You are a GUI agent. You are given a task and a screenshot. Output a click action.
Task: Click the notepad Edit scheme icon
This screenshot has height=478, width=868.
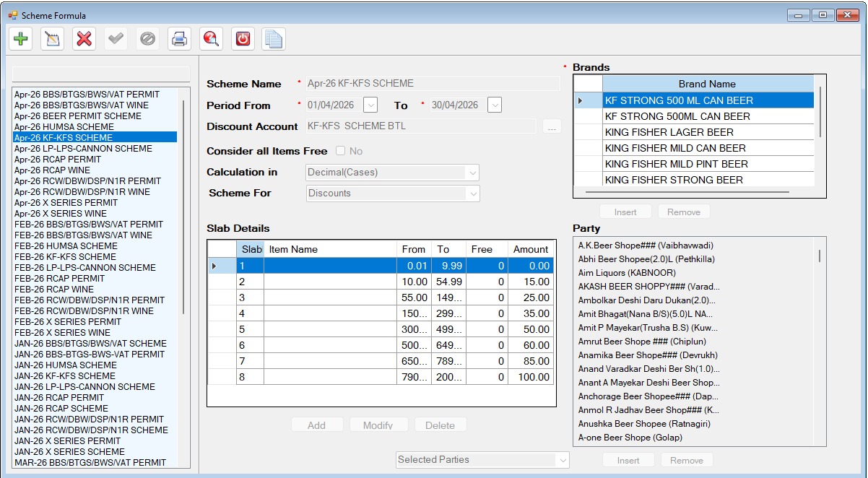[53, 39]
